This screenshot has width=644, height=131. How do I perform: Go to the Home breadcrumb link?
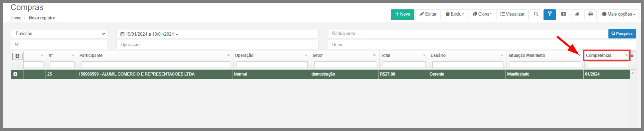point(16,18)
